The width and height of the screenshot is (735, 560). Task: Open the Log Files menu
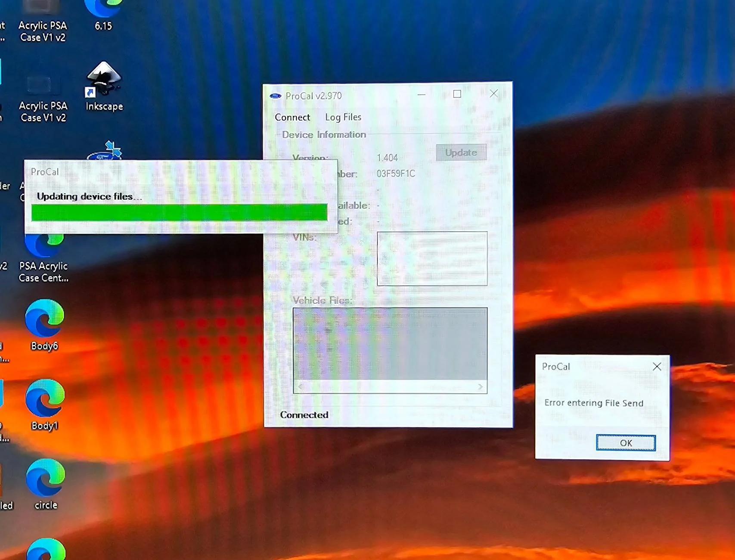click(343, 117)
